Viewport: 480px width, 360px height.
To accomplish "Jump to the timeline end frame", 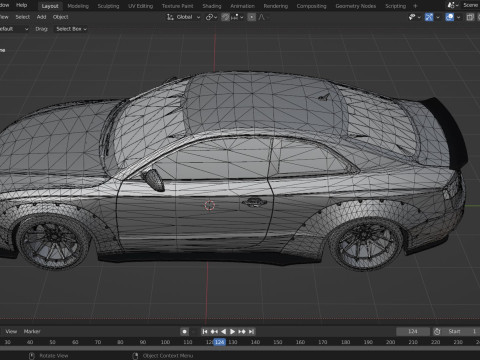I will click(251, 331).
